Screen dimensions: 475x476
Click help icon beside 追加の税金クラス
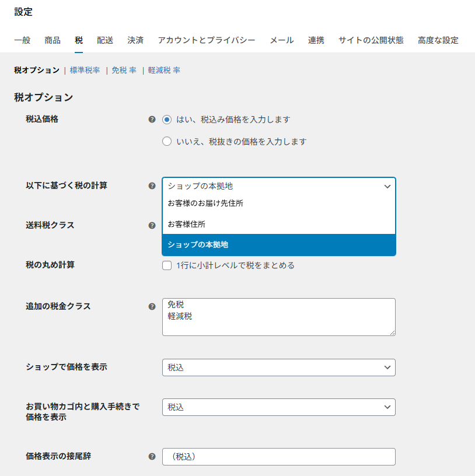[152, 306]
